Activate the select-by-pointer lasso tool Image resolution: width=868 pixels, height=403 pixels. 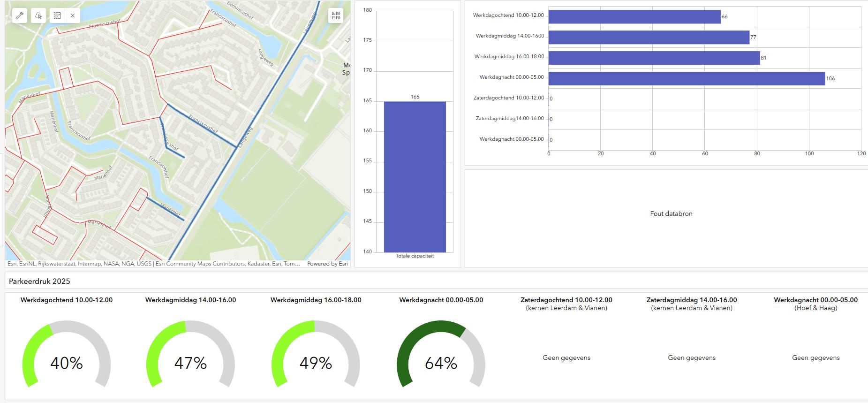click(x=38, y=15)
